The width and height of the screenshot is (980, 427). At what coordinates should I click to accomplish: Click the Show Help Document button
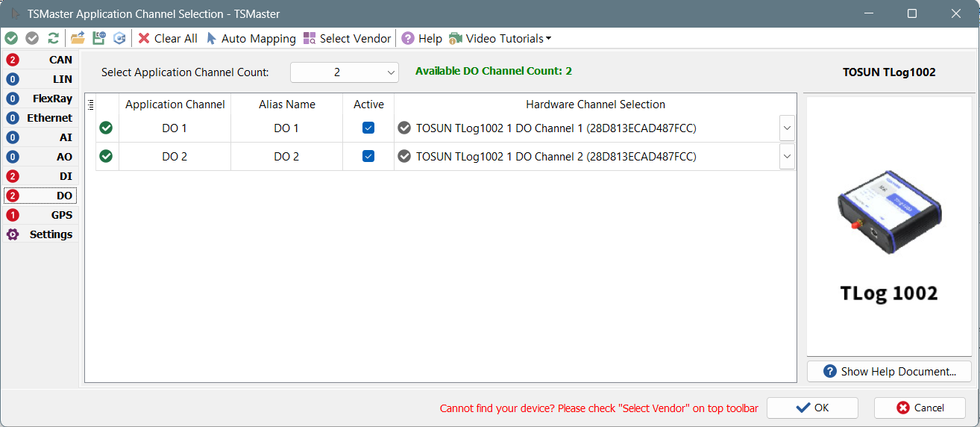[889, 371]
